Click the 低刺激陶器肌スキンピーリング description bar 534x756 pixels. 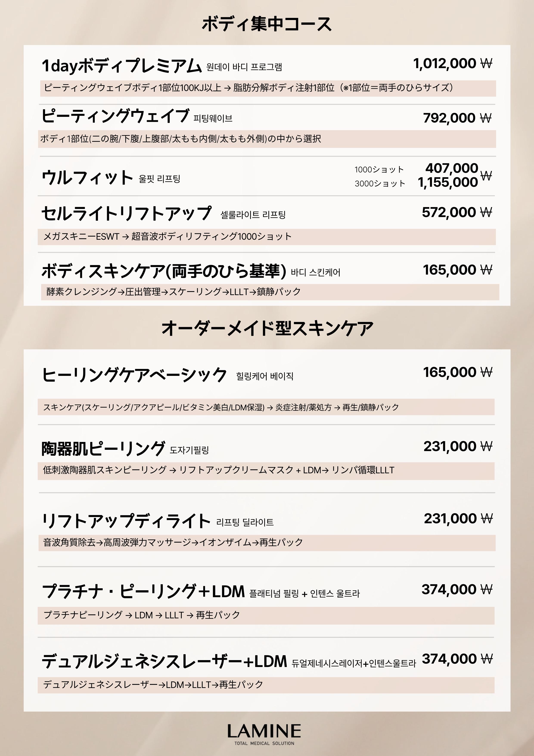pyautogui.click(x=266, y=470)
